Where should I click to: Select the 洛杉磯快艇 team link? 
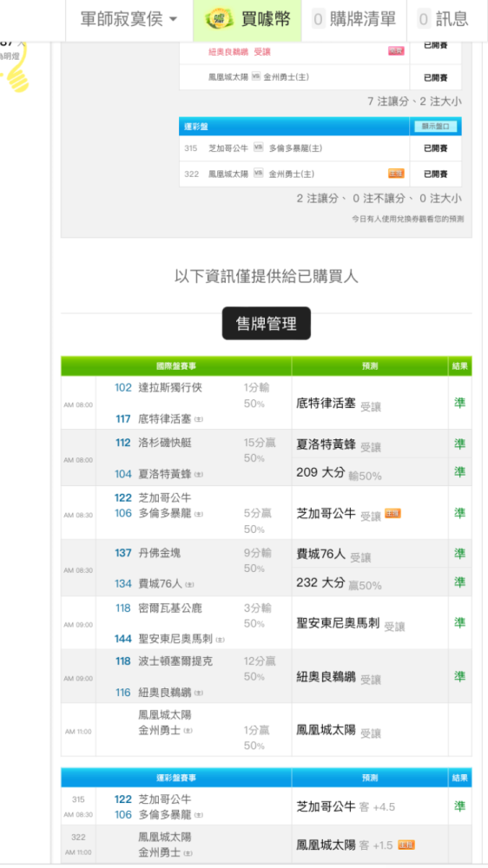click(x=165, y=443)
